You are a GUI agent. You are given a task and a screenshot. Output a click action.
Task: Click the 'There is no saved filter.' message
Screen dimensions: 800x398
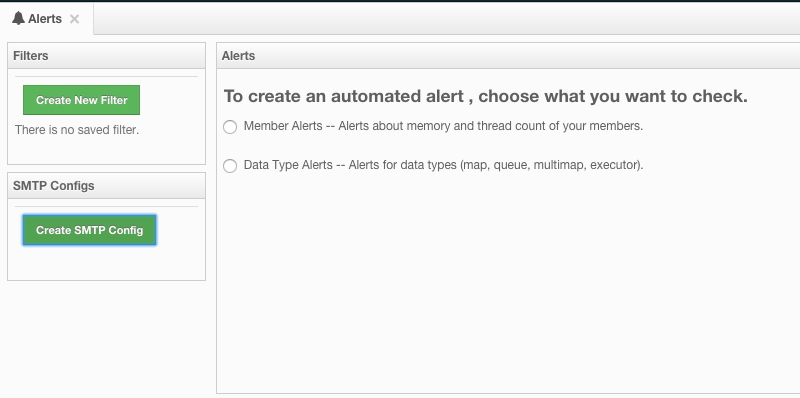pos(77,130)
